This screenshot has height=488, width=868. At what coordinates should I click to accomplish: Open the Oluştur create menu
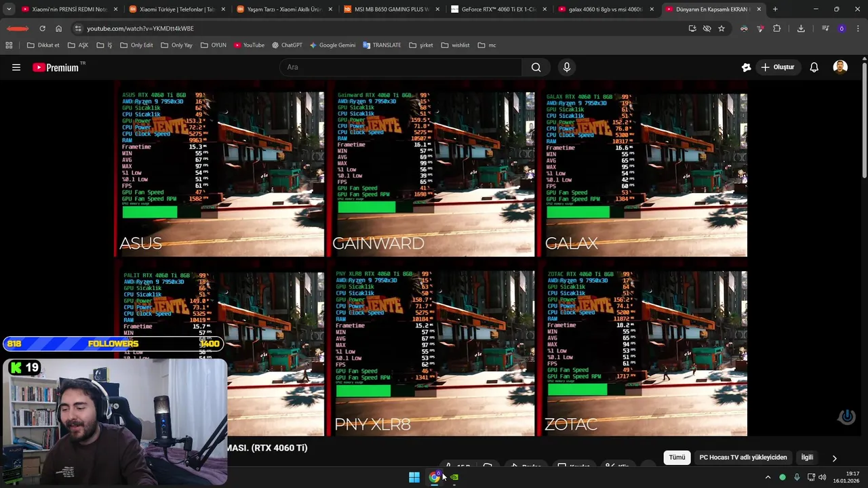click(x=777, y=67)
